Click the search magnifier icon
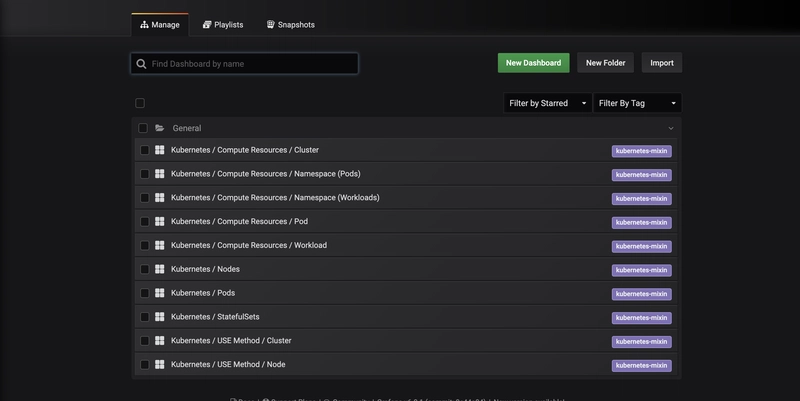This screenshot has height=401, width=800. coord(141,64)
